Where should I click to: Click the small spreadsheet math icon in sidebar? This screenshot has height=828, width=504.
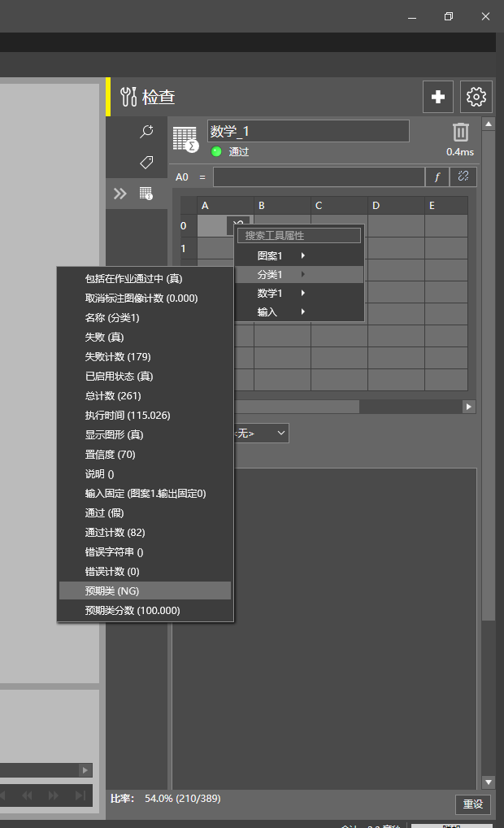pos(146,194)
